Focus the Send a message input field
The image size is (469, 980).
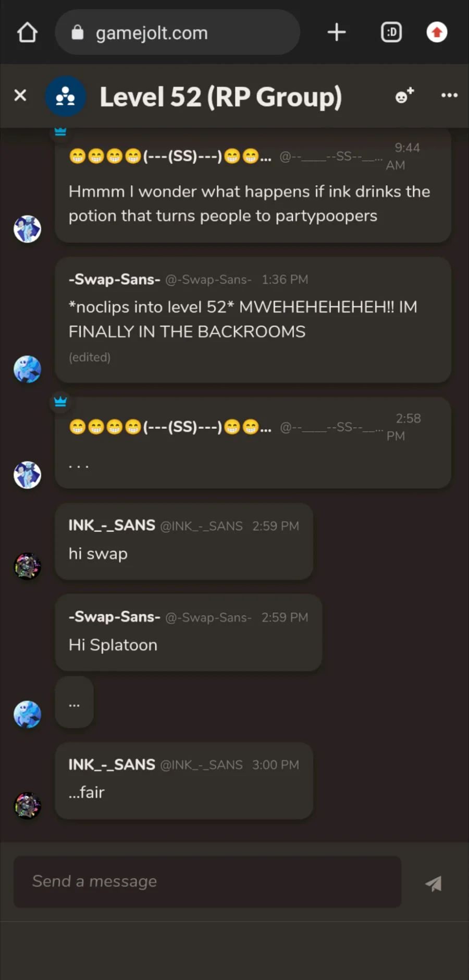[207, 881]
